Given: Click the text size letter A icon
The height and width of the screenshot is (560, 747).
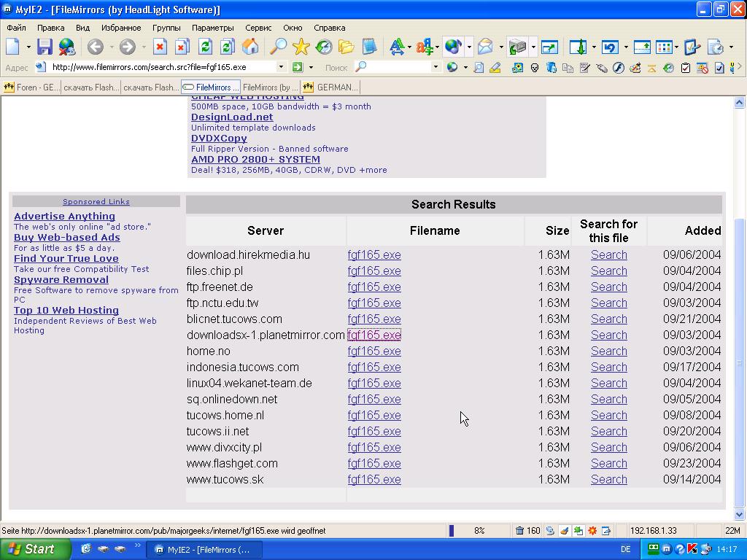Looking at the screenshot, I should pos(396,47).
